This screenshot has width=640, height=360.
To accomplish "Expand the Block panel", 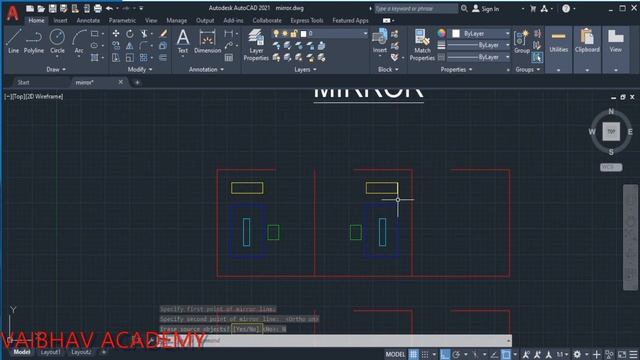I will point(388,69).
